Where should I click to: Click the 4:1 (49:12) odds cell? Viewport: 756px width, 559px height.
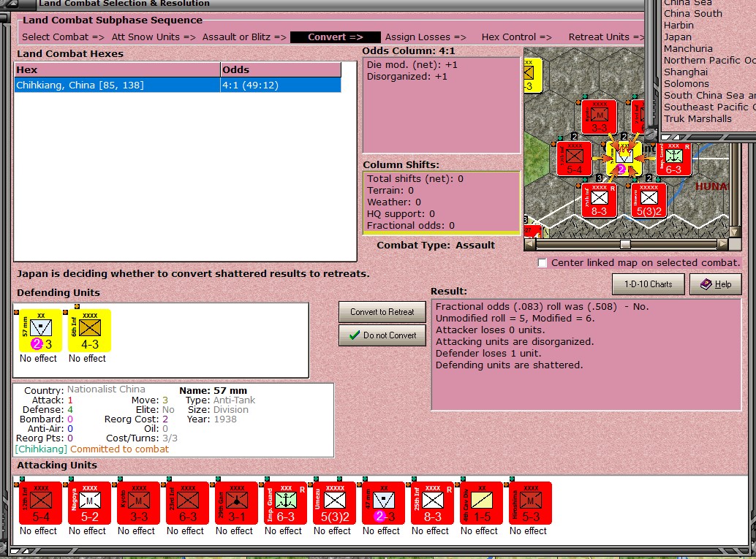[281, 85]
